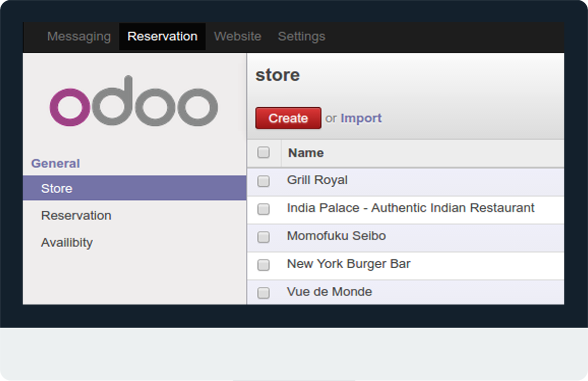This screenshot has height=381, width=588.
Task: Sort by the Name column header
Action: (x=306, y=153)
